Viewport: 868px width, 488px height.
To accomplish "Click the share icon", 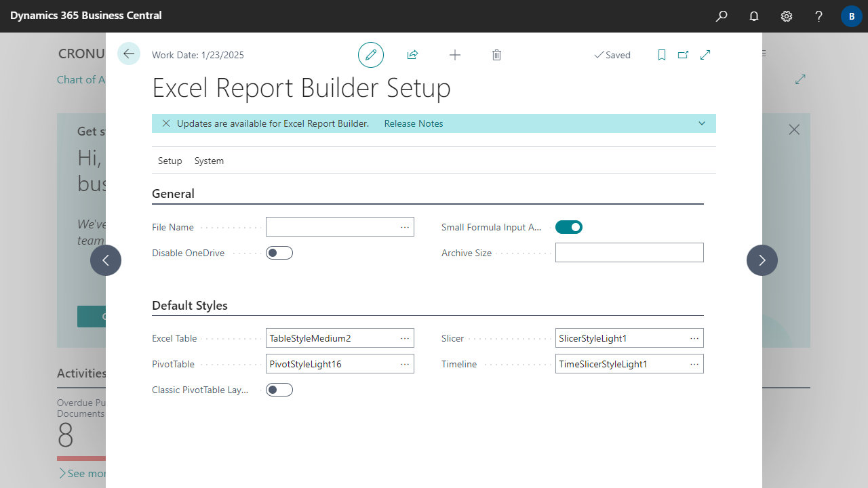I will click(412, 55).
